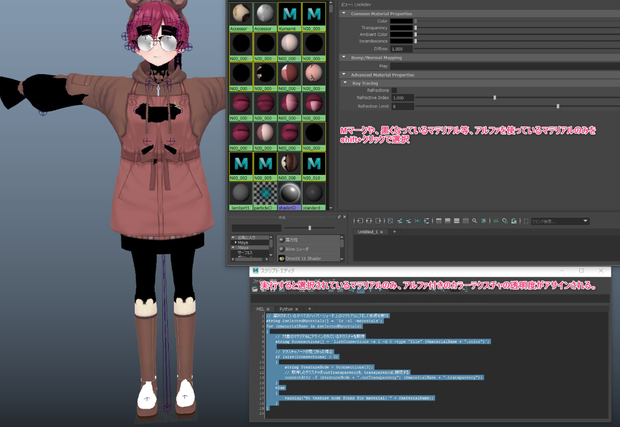Select サーフェス in the Create tree

[245, 253]
